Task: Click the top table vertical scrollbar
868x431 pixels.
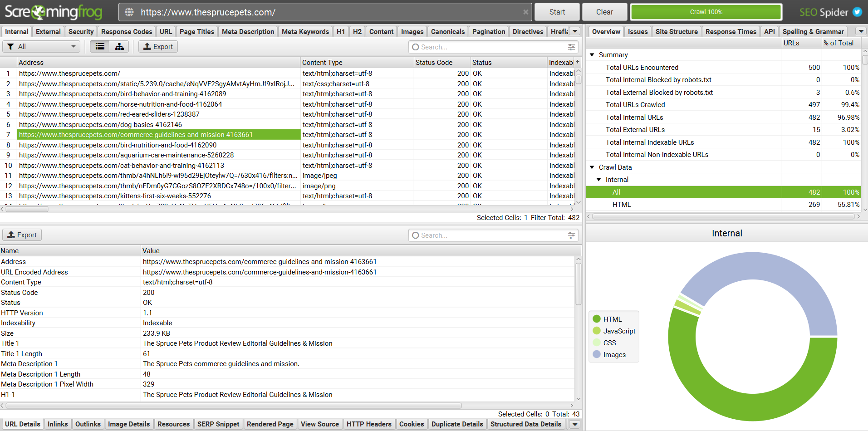Action: (x=578, y=78)
